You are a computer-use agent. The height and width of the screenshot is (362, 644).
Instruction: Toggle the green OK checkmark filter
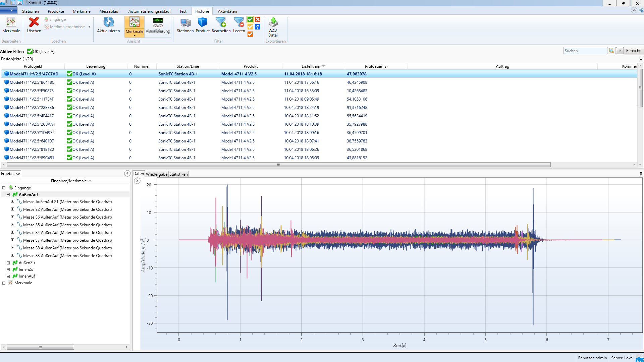(x=250, y=19)
